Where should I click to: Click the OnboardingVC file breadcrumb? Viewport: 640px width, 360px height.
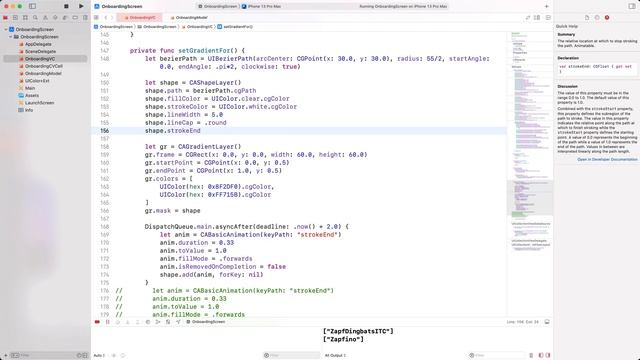pos(198,27)
